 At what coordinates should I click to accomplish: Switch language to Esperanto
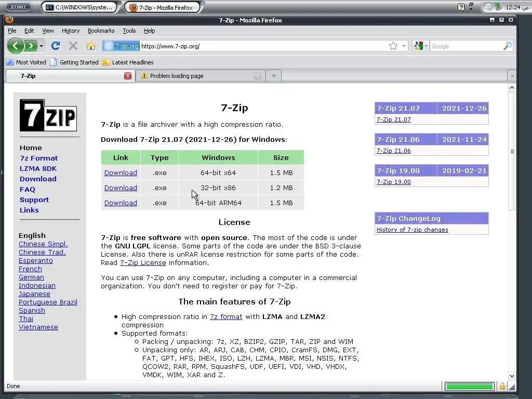pyautogui.click(x=36, y=261)
